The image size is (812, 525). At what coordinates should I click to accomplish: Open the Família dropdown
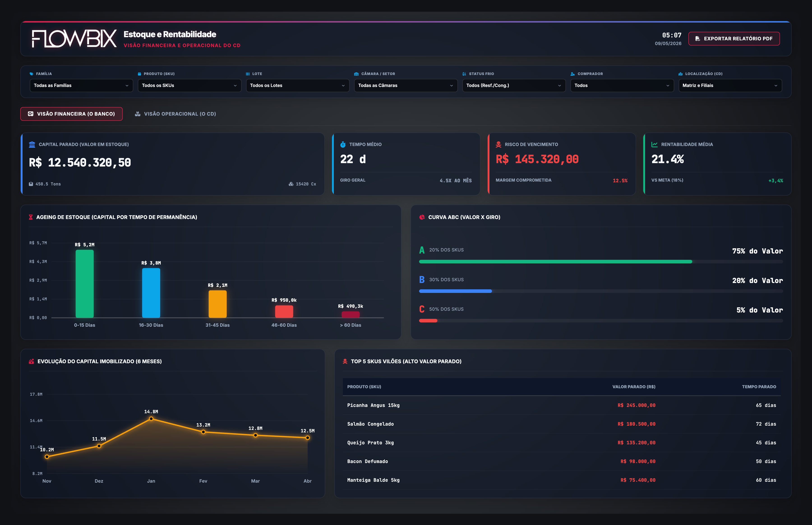81,86
